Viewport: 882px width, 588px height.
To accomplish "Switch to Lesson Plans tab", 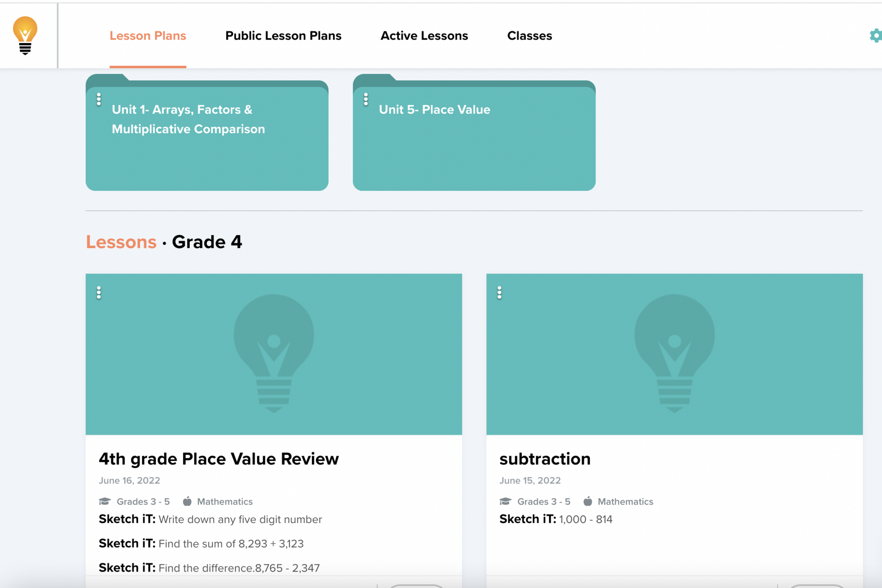I will point(148,36).
